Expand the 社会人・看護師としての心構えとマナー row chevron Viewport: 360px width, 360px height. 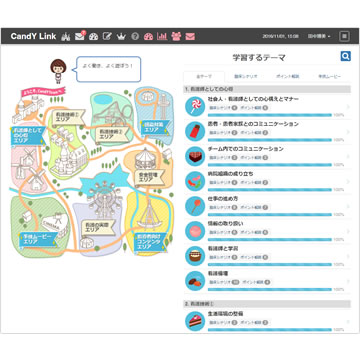point(348,107)
